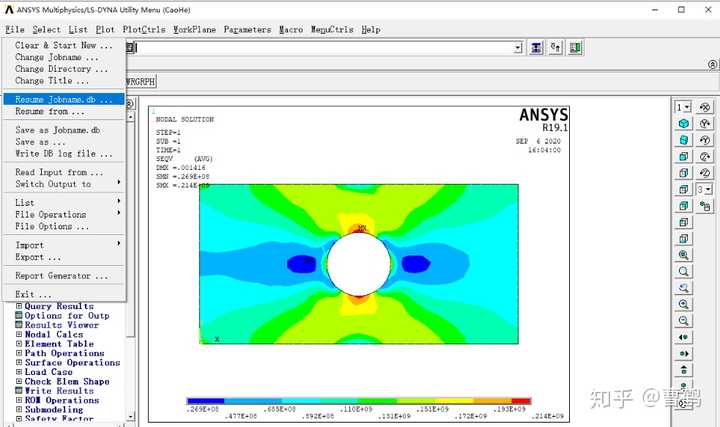720x427 pixels.
Task: Expand the ROM Operations tree node
Action: coord(19,400)
